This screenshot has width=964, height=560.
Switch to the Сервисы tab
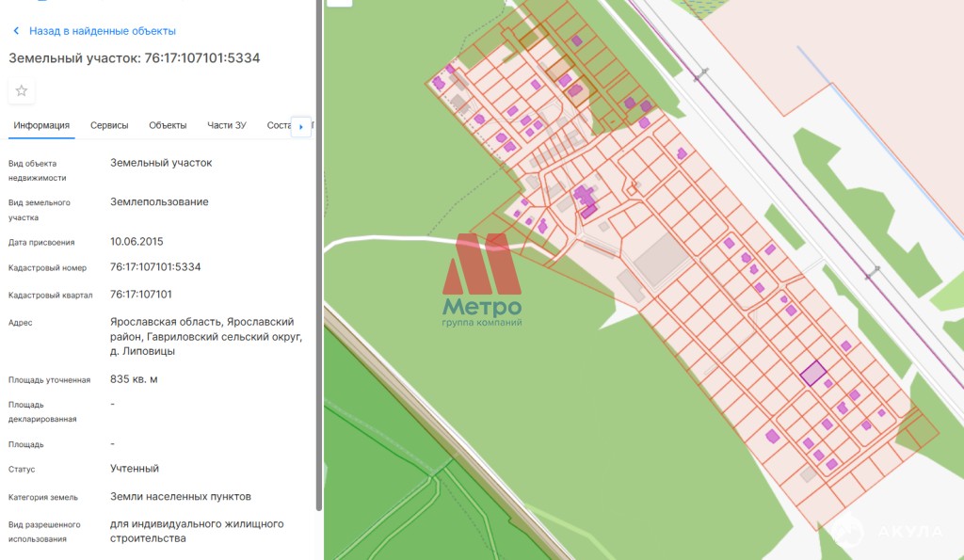[109, 125]
